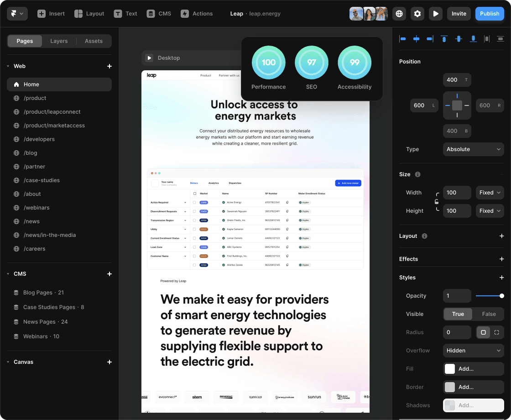Open the Framer logo main menu
Image resolution: width=511 pixels, height=420 pixels.
17,14
